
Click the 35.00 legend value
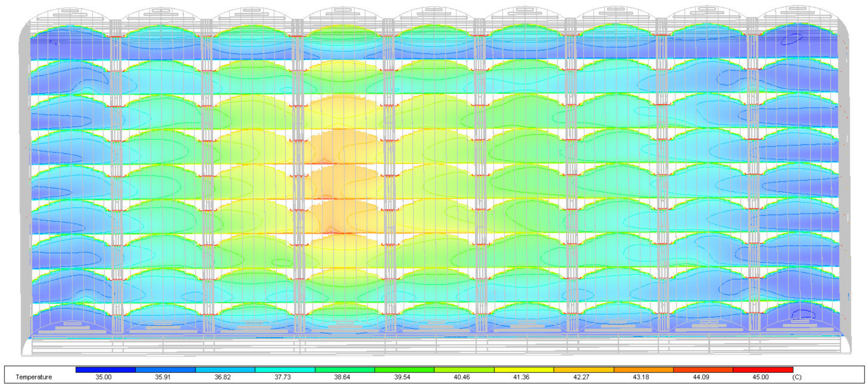pyautogui.click(x=103, y=377)
